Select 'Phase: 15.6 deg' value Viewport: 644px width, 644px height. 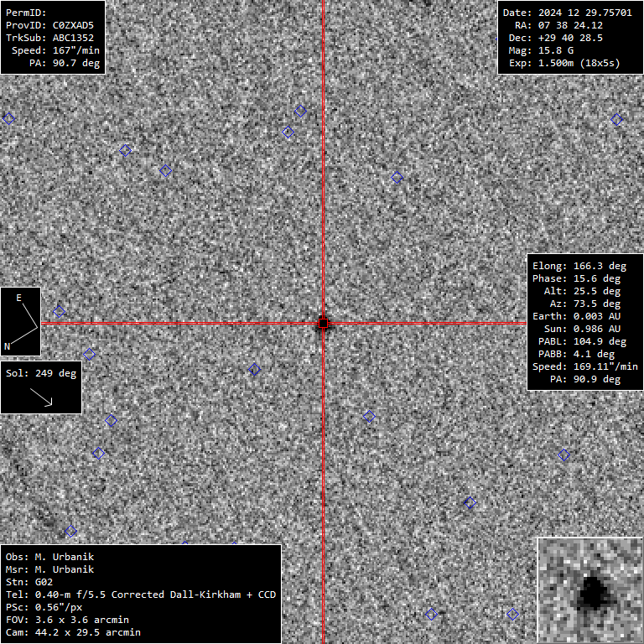(576, 279)
